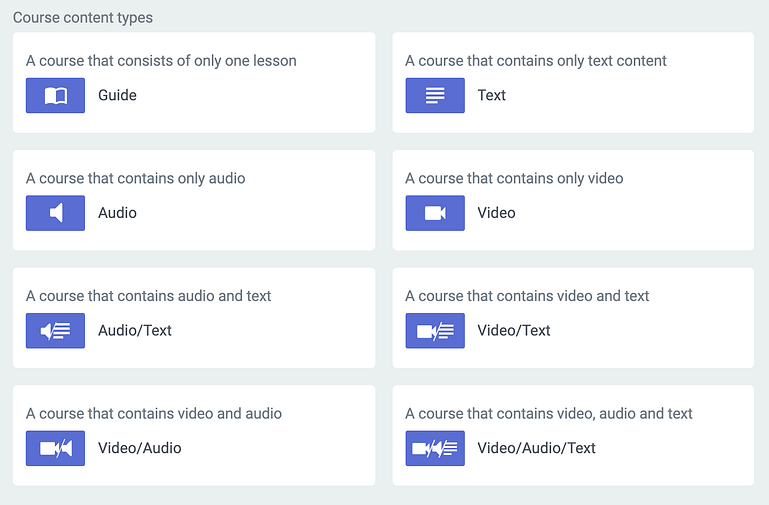Choose the Video camera icon

pos(435,213)
